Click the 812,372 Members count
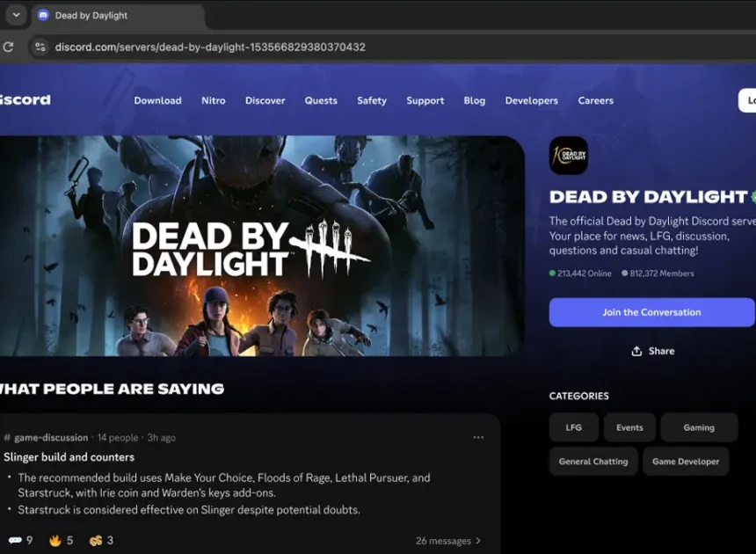This screenshot has width=756, height=554. point(658,273)
